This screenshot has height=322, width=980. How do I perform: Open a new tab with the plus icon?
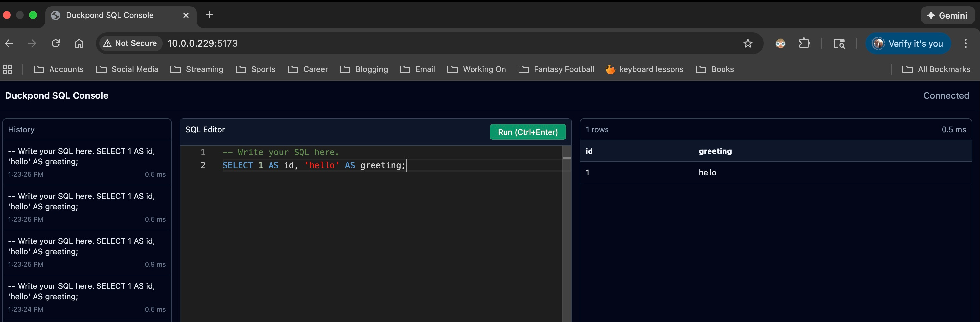coord(209,15)
